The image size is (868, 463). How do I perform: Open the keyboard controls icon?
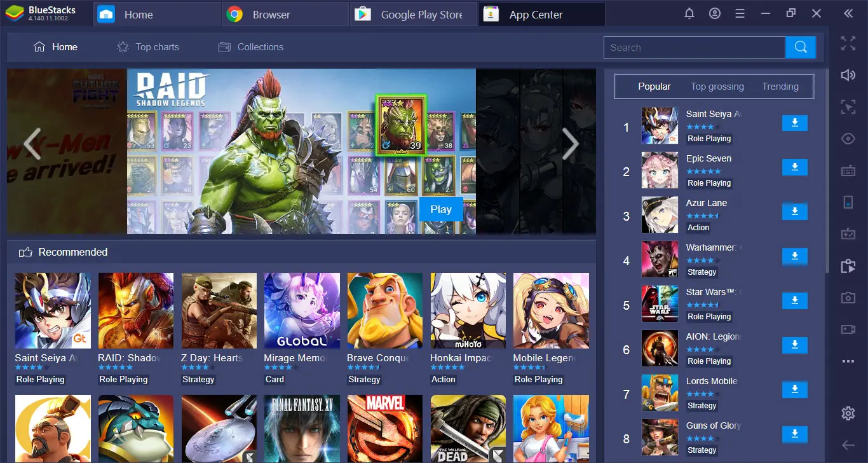click(848, 170)
